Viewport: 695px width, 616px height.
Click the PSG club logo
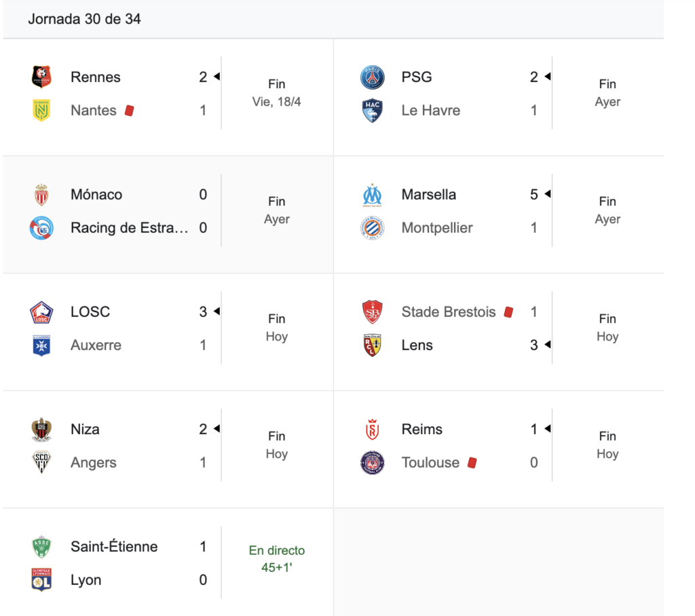pos(373,77)
